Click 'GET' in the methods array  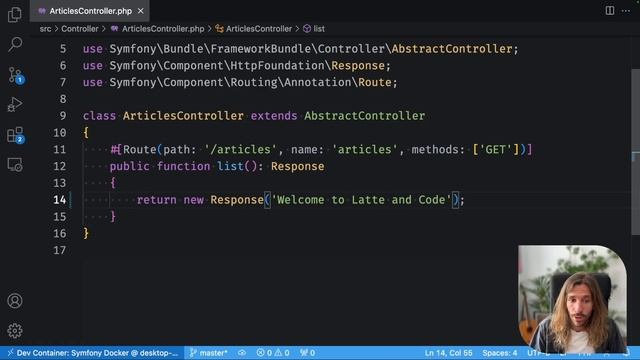coord(496,150)
